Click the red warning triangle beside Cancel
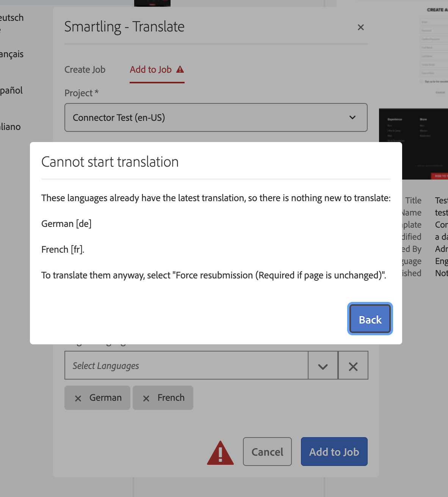 tap(220, 452)
